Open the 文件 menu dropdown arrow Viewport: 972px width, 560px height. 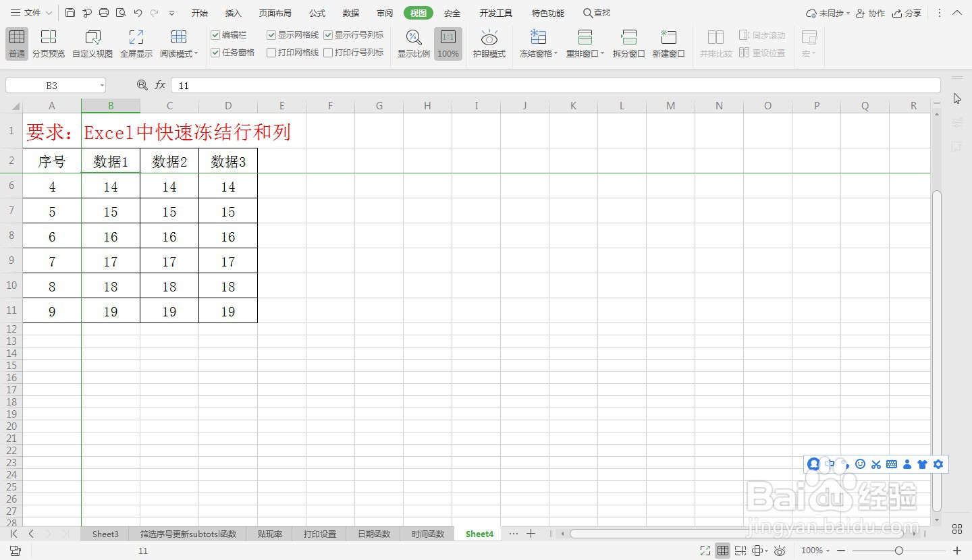pos(48,13)
